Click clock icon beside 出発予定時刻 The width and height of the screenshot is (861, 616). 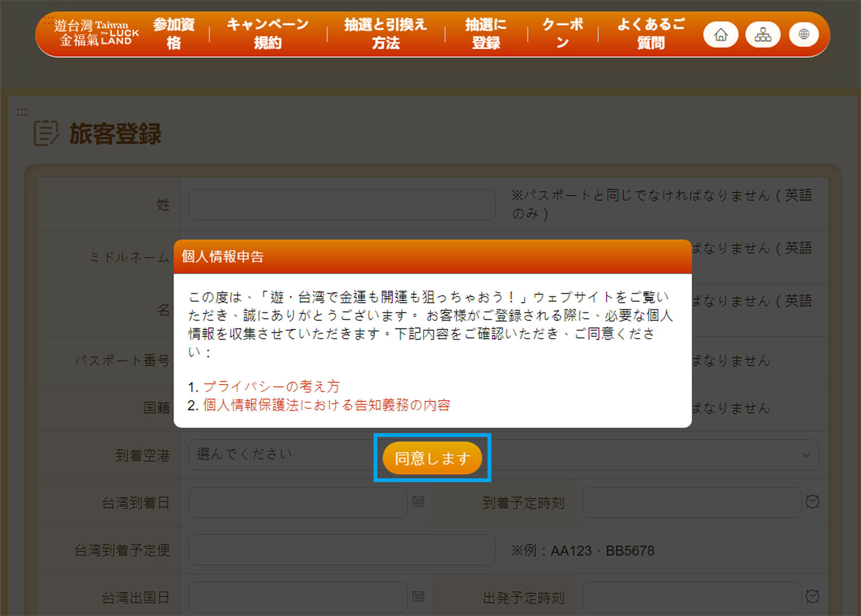coord(812,596)
